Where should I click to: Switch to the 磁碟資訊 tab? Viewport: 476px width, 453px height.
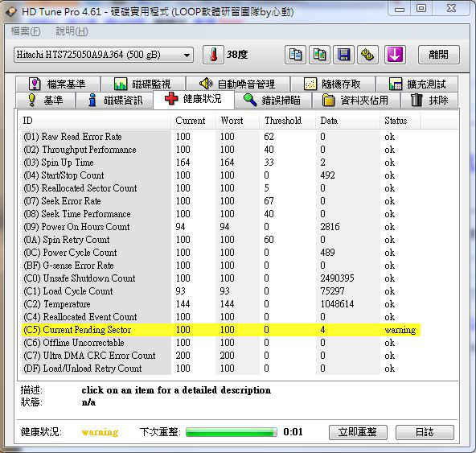[x=115, y=100]
